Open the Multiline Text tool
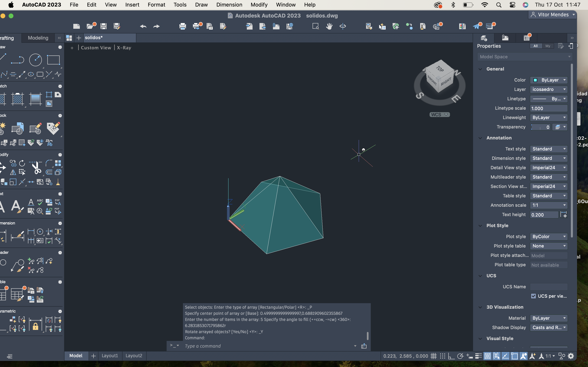 [x=17, y=207]
